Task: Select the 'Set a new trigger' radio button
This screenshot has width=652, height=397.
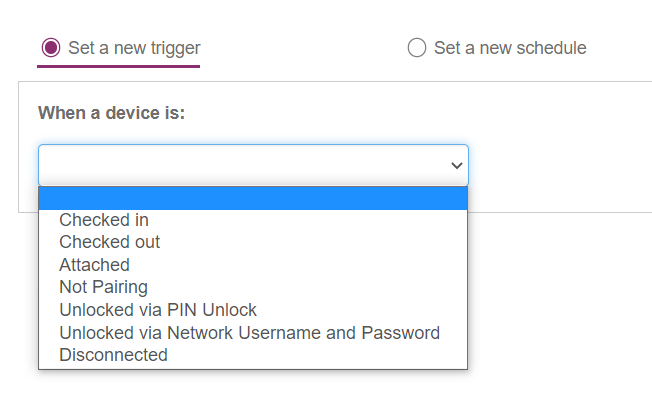Action: tap(51, 47)
